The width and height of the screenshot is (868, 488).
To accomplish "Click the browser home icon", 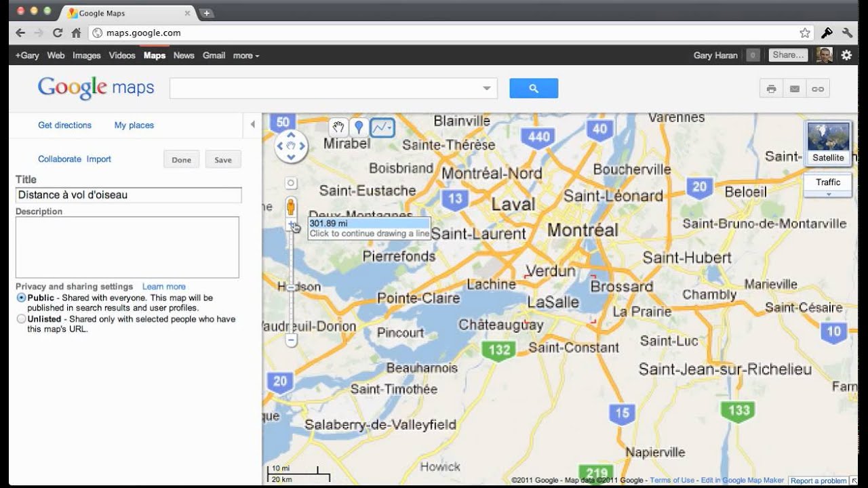I will pyautogui.click(x=76, y=33).
